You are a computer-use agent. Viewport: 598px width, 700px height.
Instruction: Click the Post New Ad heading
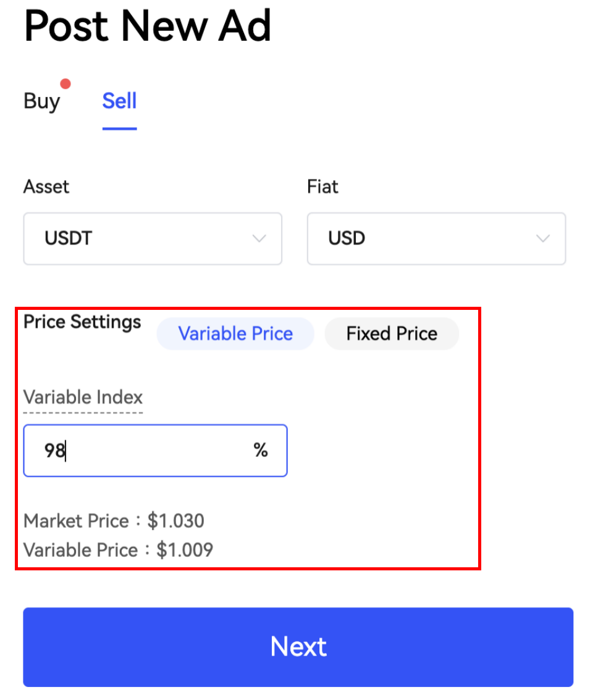click(148, 26)
